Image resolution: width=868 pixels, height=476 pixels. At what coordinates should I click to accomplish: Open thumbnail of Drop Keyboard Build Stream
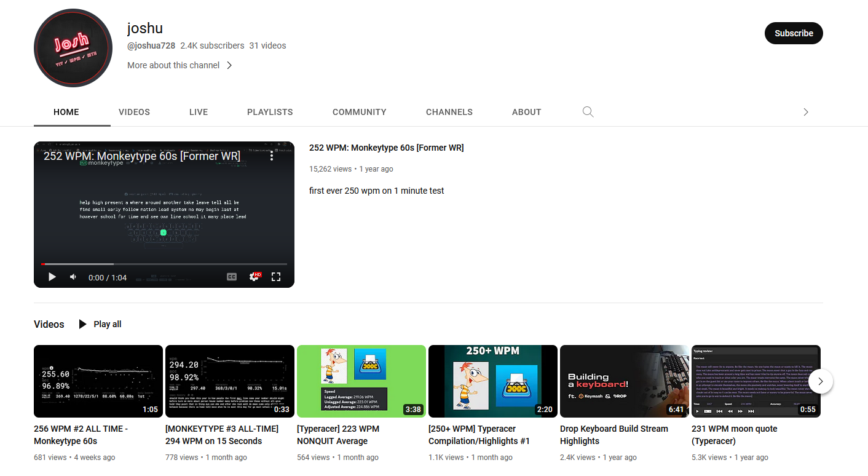(625, 381)
